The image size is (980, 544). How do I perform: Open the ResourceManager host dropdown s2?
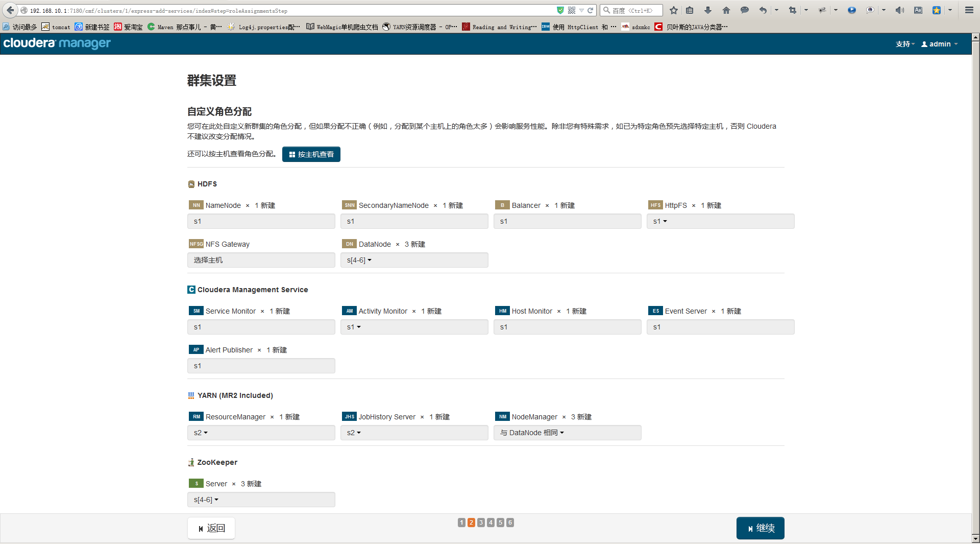click(261, 433)
